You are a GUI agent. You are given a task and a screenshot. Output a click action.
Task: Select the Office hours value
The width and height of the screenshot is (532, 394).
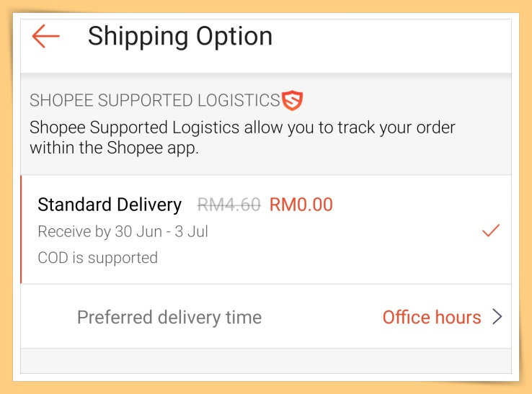click(431, 317)
